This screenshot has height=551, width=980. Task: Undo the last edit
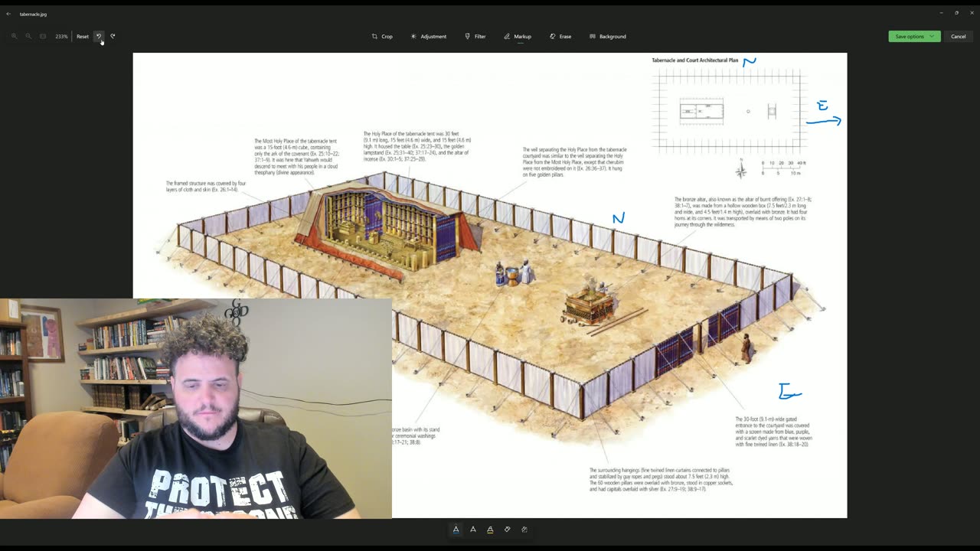pos(99,36)
